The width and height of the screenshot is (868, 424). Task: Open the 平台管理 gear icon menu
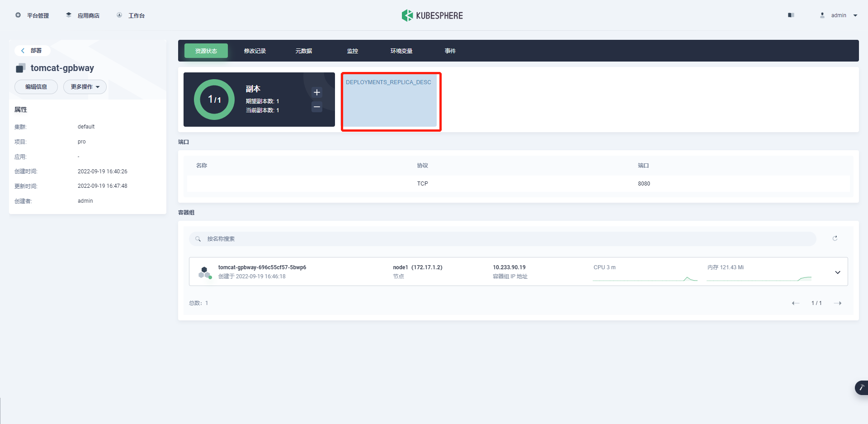[x=18, y=15]
